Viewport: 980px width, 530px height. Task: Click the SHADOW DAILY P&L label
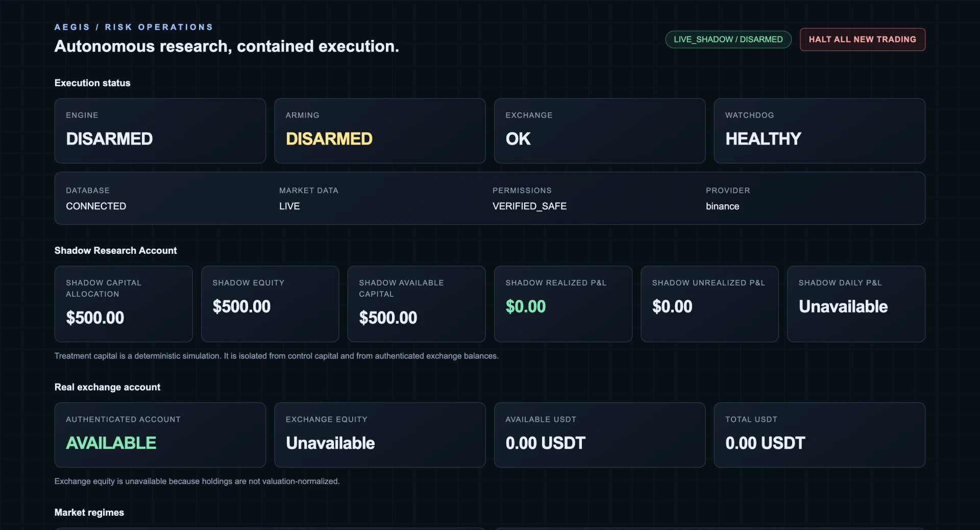[840, 283]
